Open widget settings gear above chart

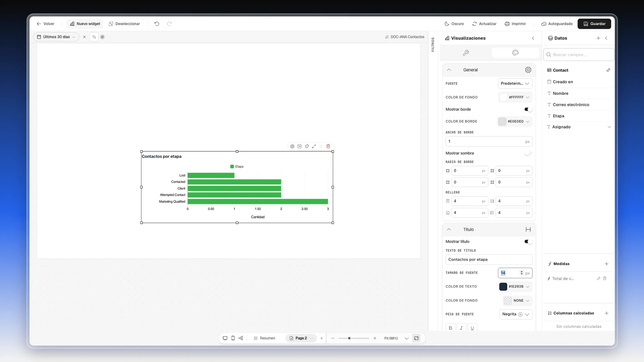[x=292, y=146]
